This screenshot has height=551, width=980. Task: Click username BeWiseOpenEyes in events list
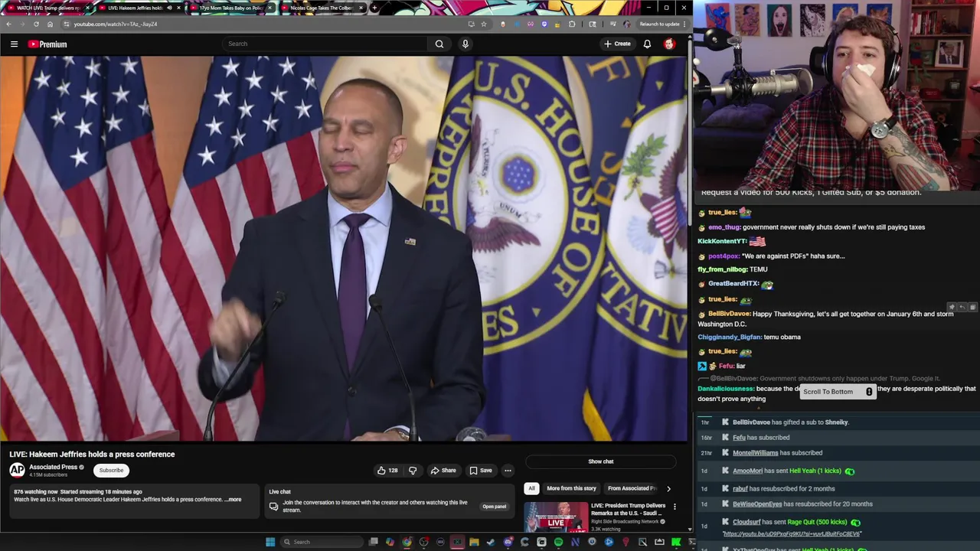(757, 504)
